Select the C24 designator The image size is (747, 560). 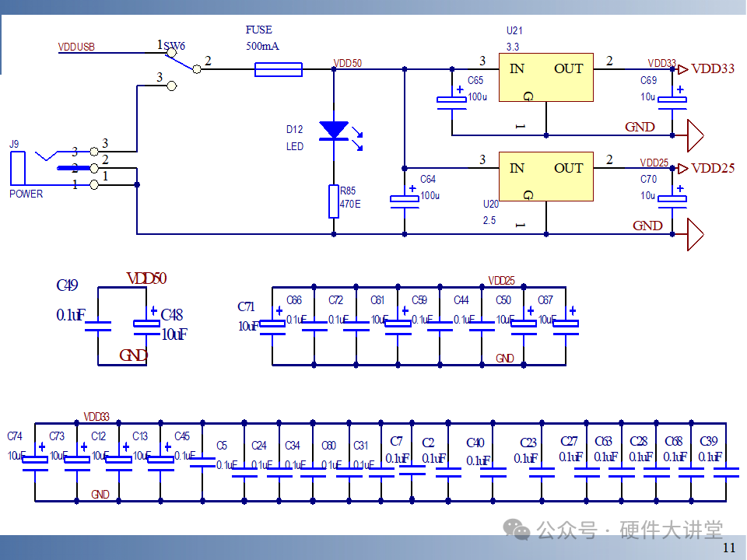click(258, 446)
